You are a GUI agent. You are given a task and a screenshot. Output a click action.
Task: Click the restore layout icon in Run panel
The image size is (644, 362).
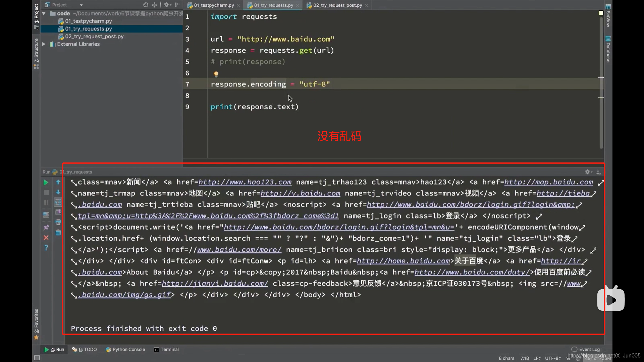[46, 215]
